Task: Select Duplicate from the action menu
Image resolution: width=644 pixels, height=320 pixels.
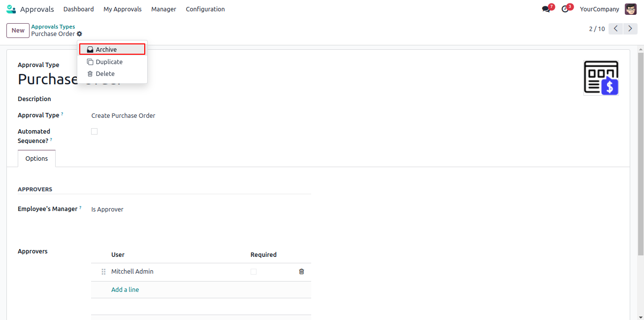Action: [112, 62]
